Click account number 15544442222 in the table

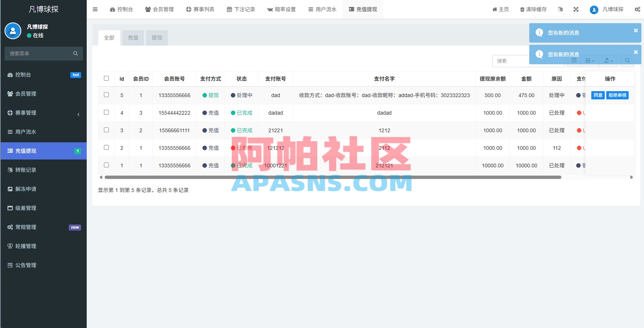pyautogui.click(x=175, y=113)
